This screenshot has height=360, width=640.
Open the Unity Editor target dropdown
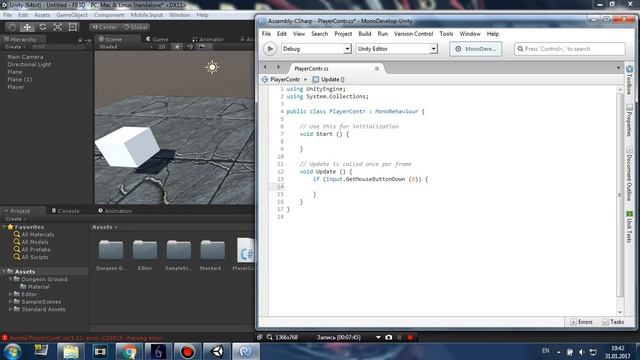tap(397, 49)
